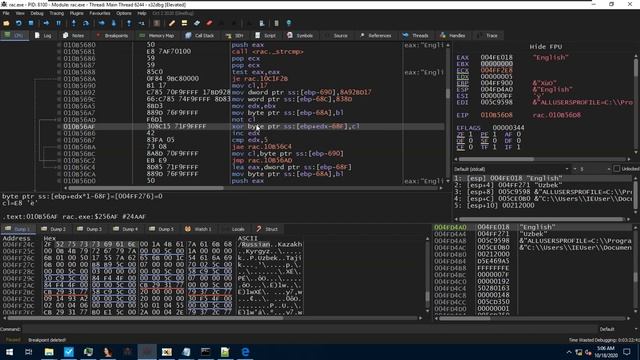Image resolution: width=640 pixels, height=360 pixels.
Task: Click the Step Into toolbar icon
Action: click(74, 23)
